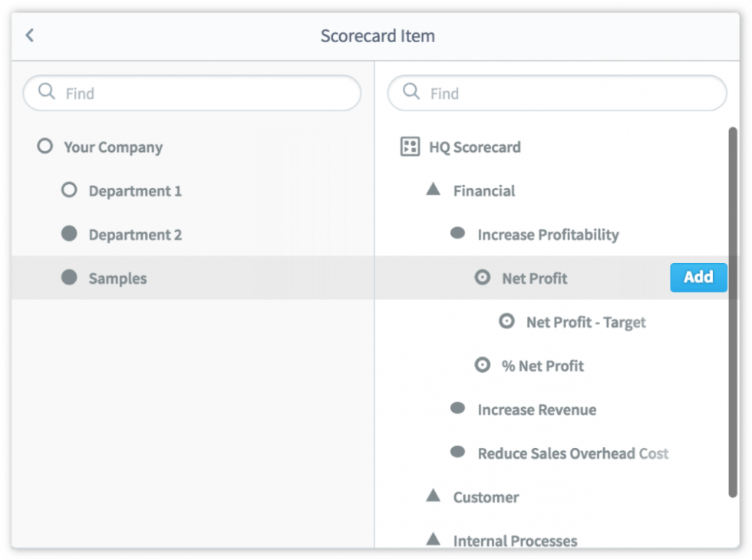
Task: Open the Increase Profitability objective
Action: click(x=548, y=234)
